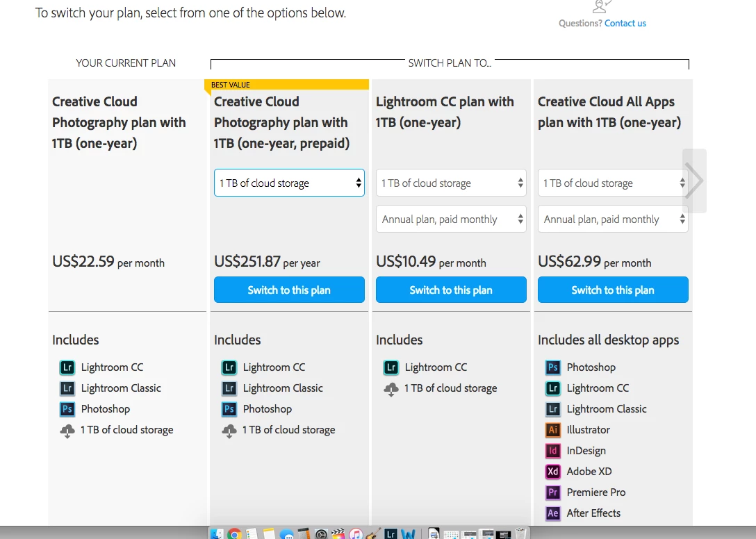Click Lightroom Classic icon in current plan
Viewport: 756px width, 539px height.
click(x=67, y=388)
